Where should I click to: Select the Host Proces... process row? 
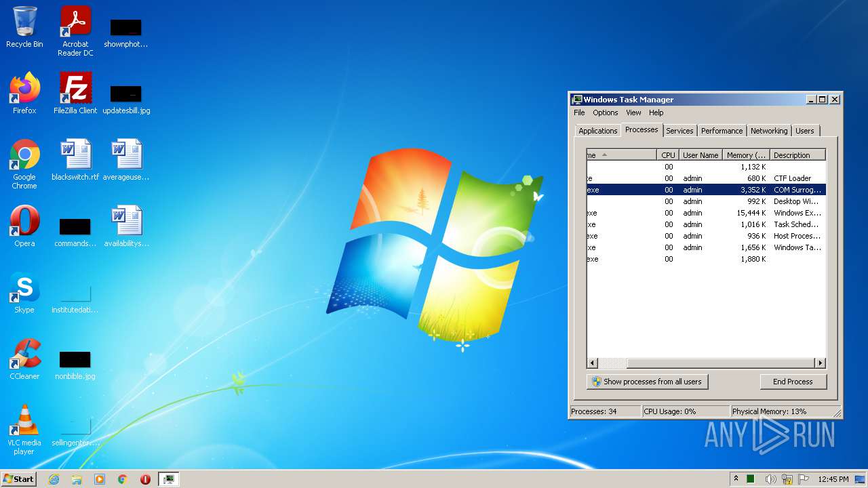pyautogui.click(x=706, y=236)
